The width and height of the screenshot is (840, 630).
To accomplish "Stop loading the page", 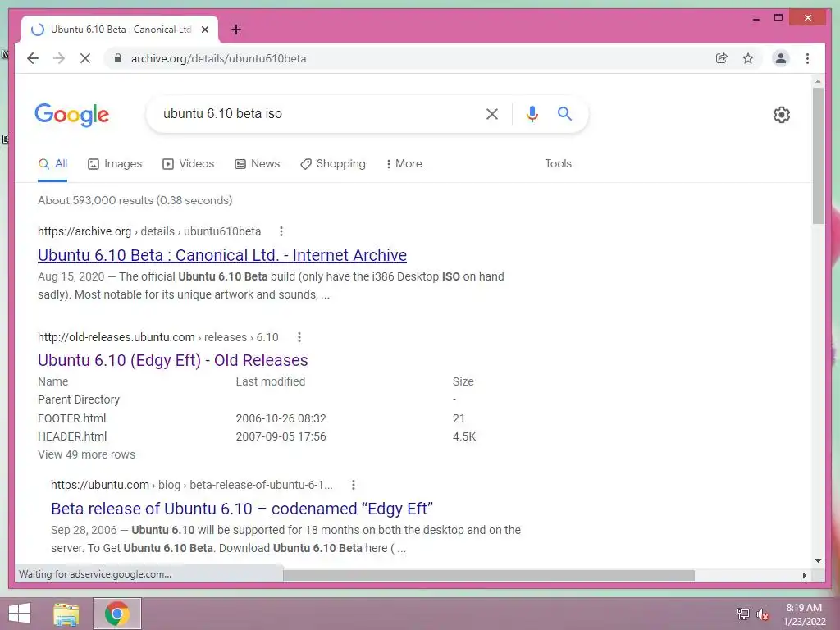I will [85, 58].
